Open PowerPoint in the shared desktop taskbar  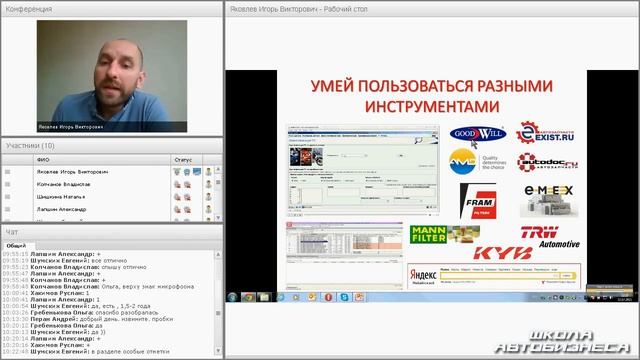[360, 297]
